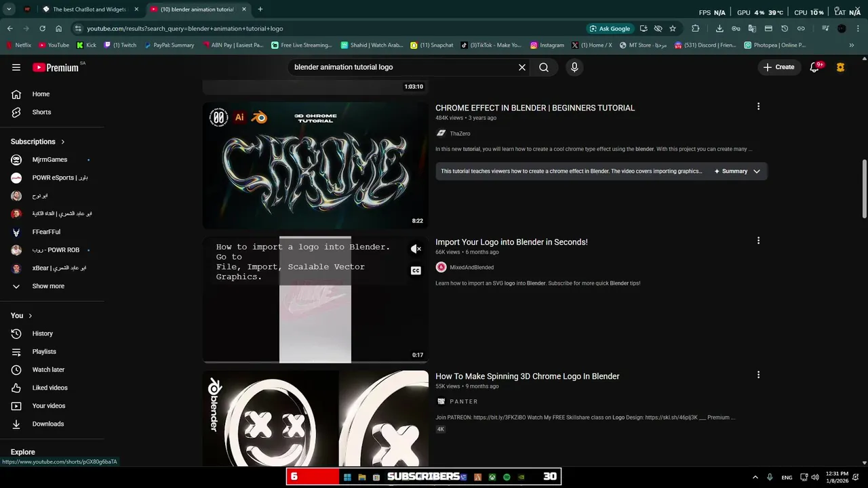
Task: Click the magnifier search button
Action: point(544,67)
